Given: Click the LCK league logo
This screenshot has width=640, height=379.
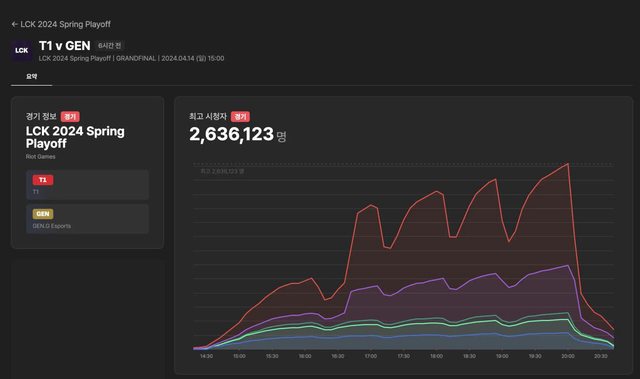Looking at the screenshot, I should (22, 51).
